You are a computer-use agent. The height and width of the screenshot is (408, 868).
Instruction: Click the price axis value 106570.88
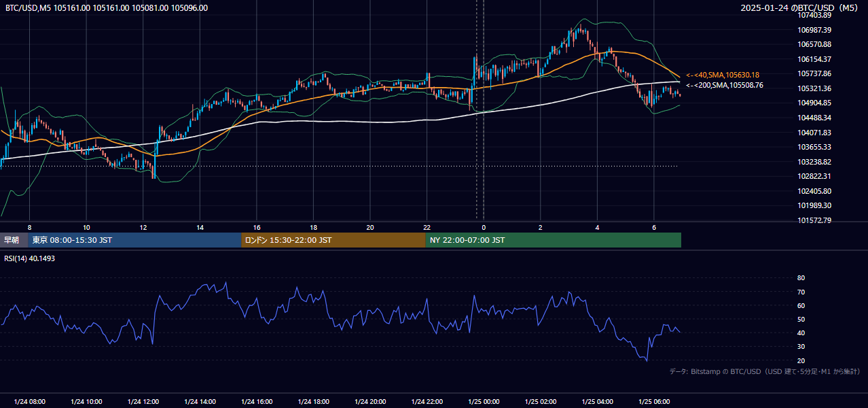(x=815, y=44)
